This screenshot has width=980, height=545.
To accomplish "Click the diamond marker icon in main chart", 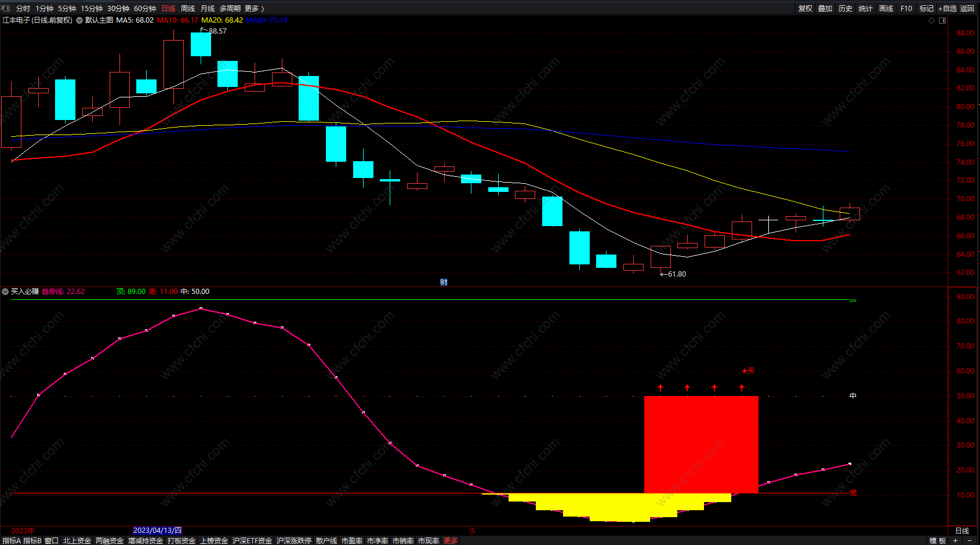I will point(932,20).
